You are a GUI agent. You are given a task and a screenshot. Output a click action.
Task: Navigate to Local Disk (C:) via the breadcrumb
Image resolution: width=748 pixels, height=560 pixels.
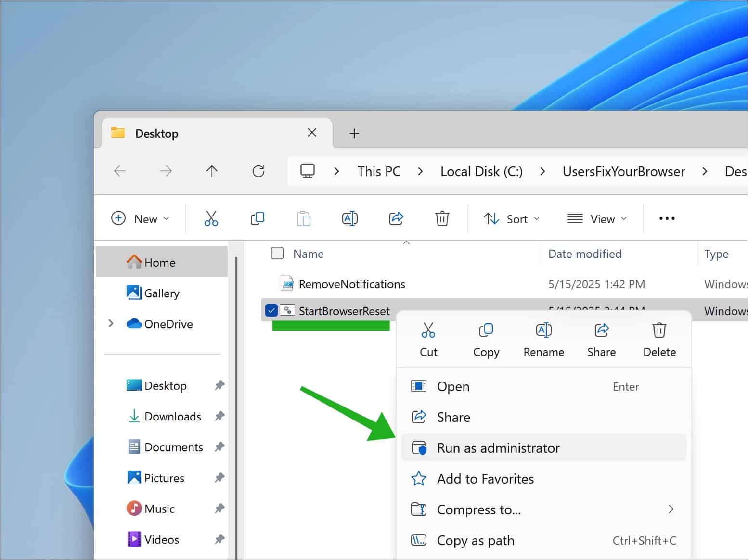coord(481,171)
